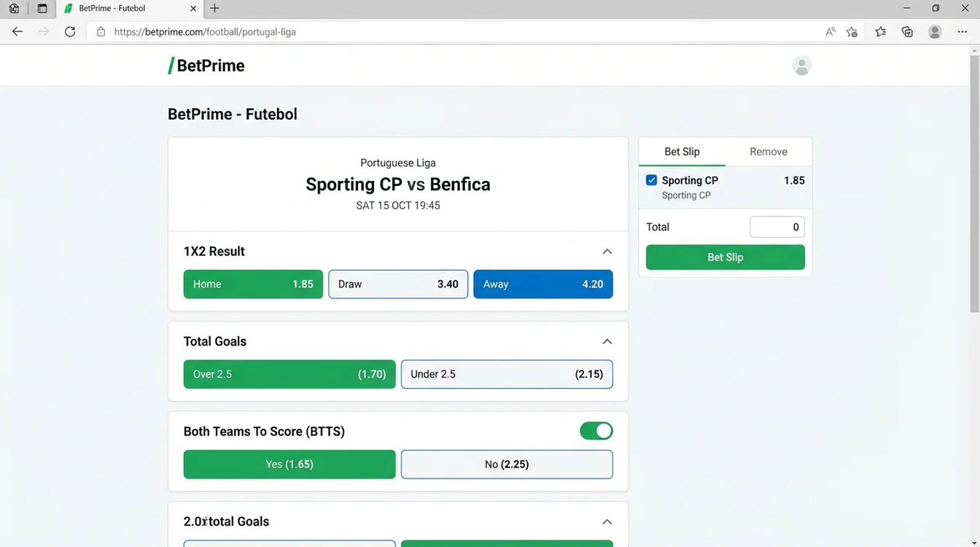Open the browser Settings and more menu

(962, 32)
